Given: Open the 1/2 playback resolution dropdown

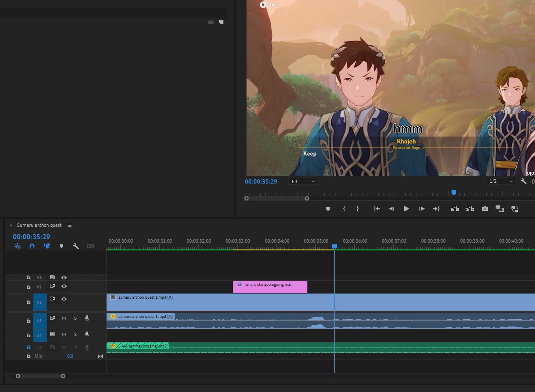Looking at the screenshot, I should pos(501,181).
